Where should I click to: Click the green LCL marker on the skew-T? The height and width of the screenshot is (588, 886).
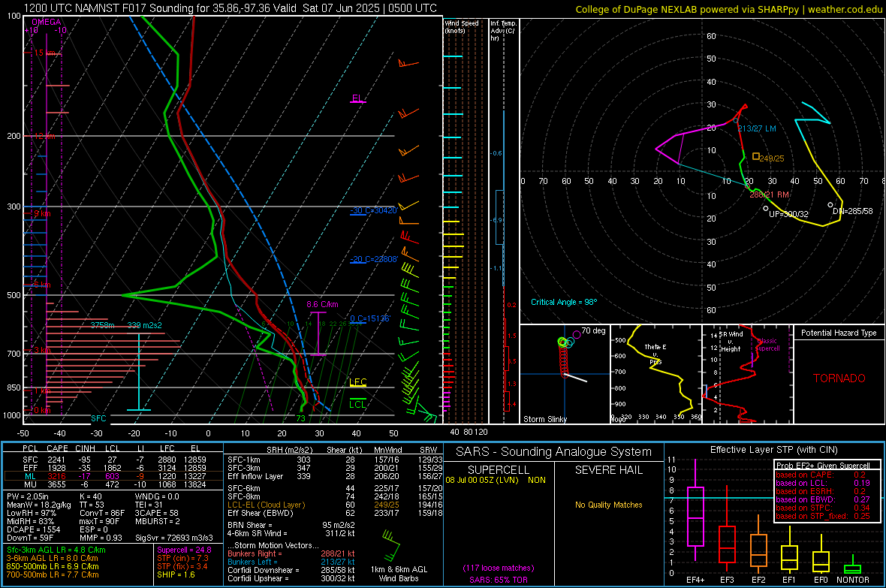point(357,404)
